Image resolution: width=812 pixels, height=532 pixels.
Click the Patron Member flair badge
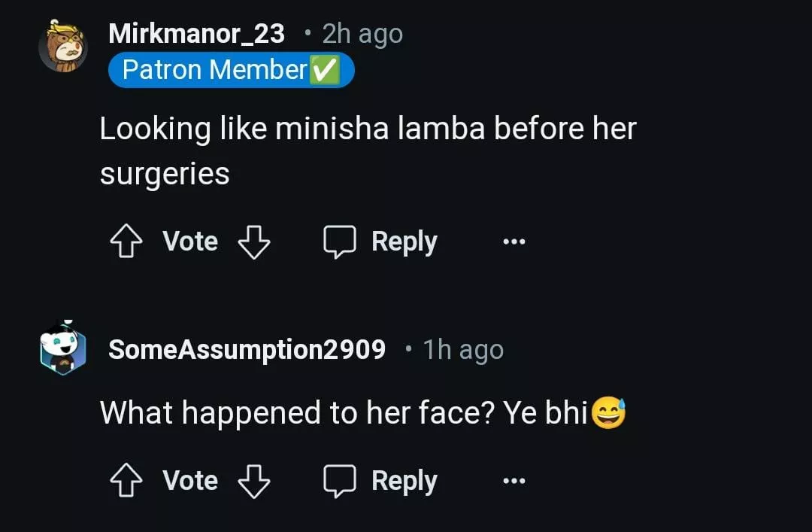click(230, 70)
